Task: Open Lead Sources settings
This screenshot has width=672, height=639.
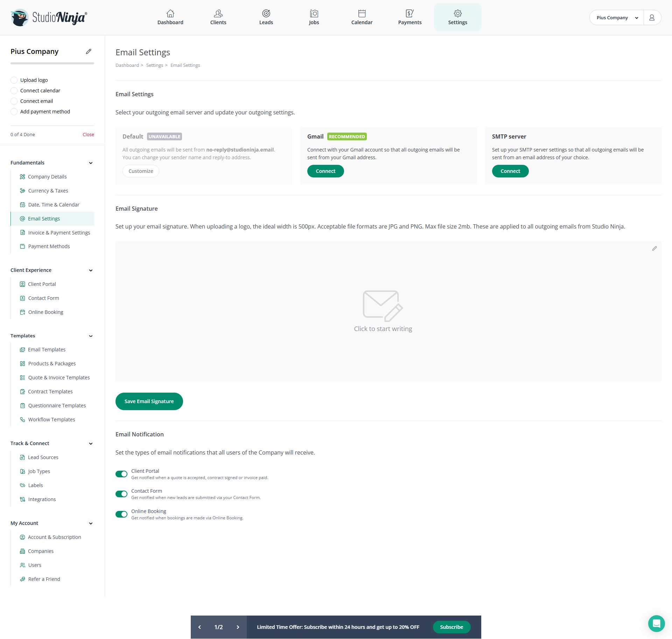Action: (43, 457)
